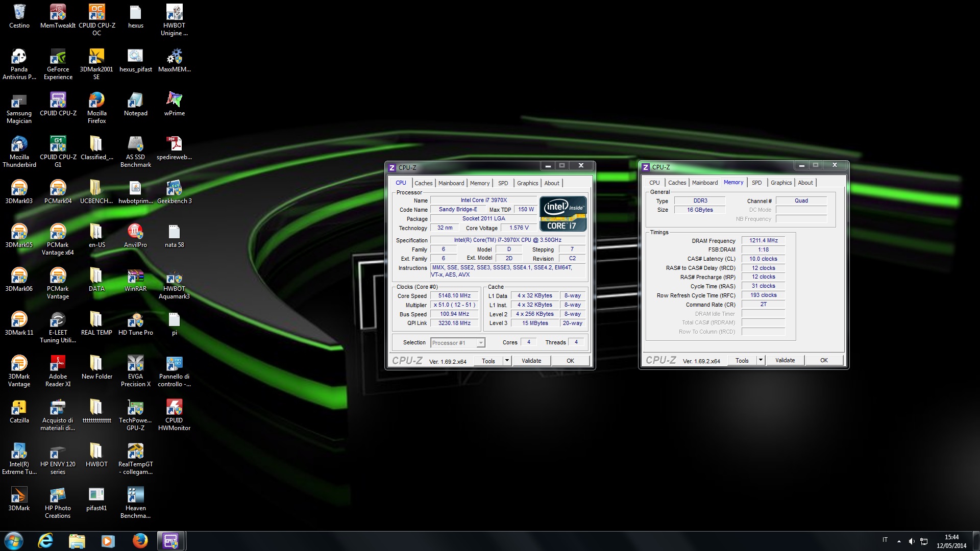Open SPD tab in right CPU-Z window
Image resolution: width=980 pixels, height=551 pixels.
(756, 183)
